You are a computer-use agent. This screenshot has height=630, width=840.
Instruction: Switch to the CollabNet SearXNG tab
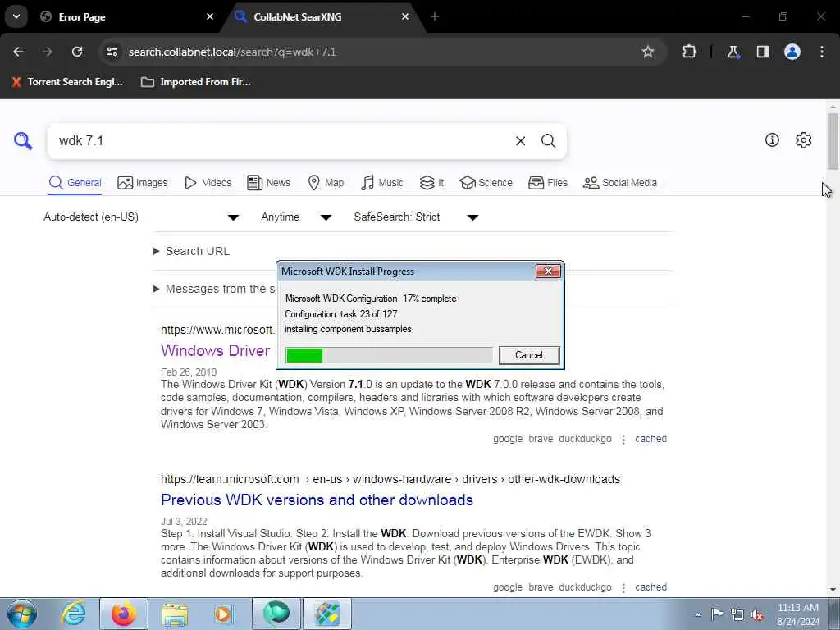[323, 16]
